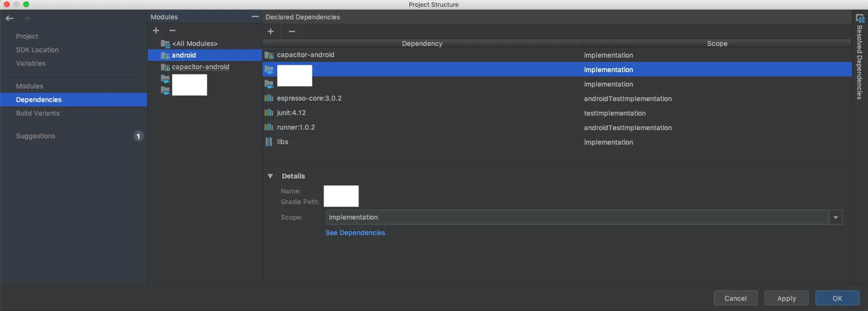Image resolution: width=868 pixels, height=311 pixels.
Task: Open the Modules section
Action: click(x=30, y=86)
